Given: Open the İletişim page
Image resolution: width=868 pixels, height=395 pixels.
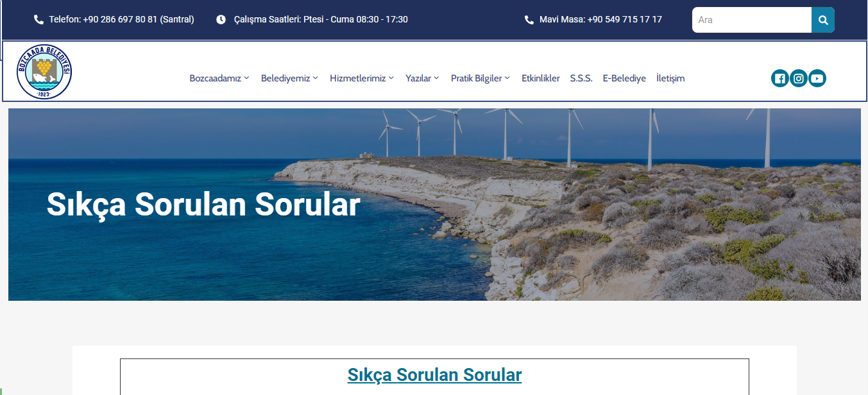Looking at the screenshot, I should pyautogui.click(x=670, y=78).
